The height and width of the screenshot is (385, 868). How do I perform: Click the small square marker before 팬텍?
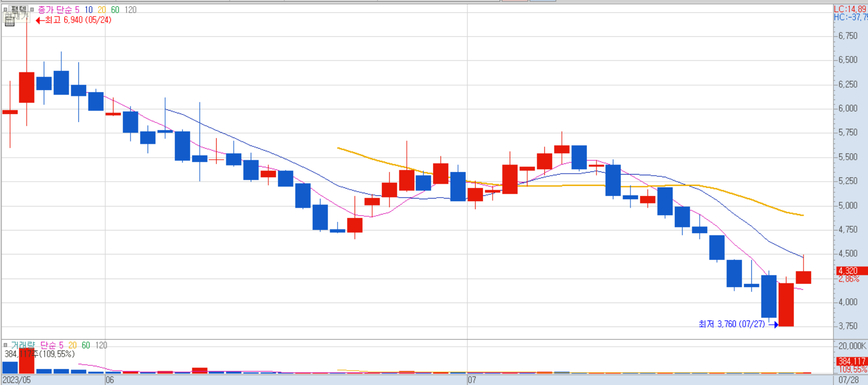tap(5, 10)
